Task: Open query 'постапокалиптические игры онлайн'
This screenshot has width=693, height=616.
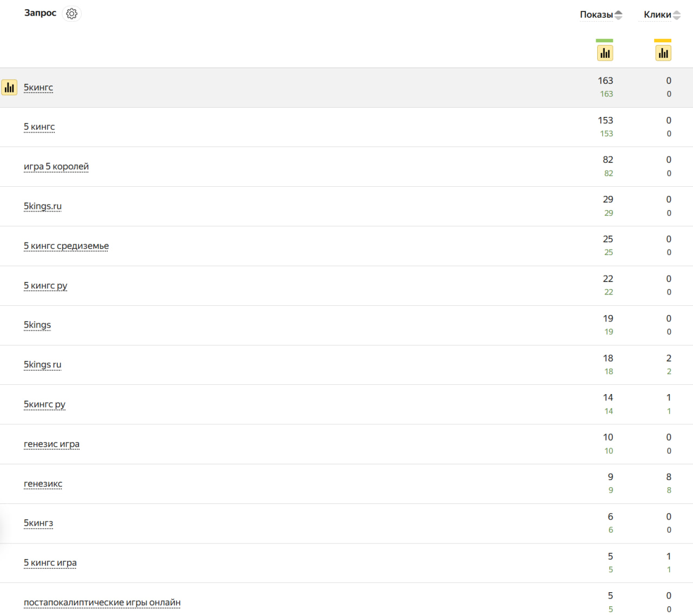Action: click(102, 602)
